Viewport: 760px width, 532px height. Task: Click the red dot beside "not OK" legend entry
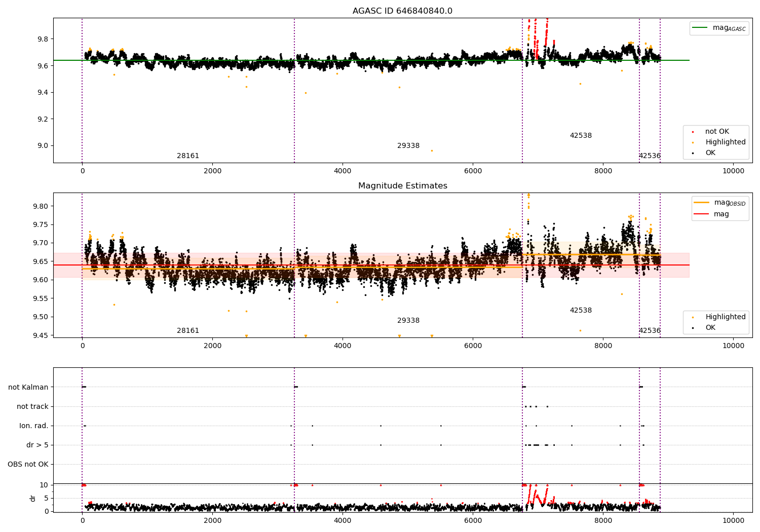693,132
